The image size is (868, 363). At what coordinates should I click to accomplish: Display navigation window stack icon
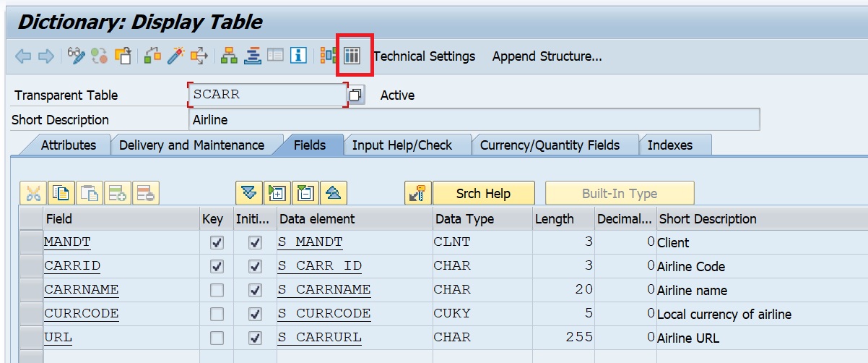(252, 56)
